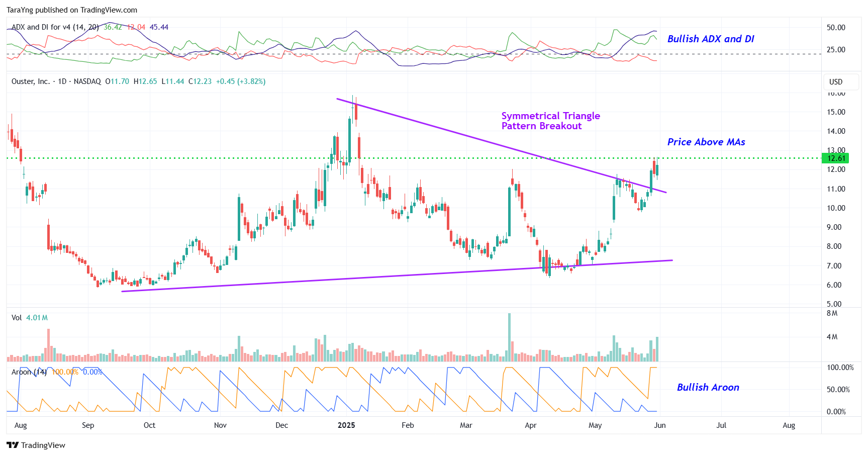Click the -DI value 12.04 in legend
This screenshot has width=868, height=456.
(136, 27)
